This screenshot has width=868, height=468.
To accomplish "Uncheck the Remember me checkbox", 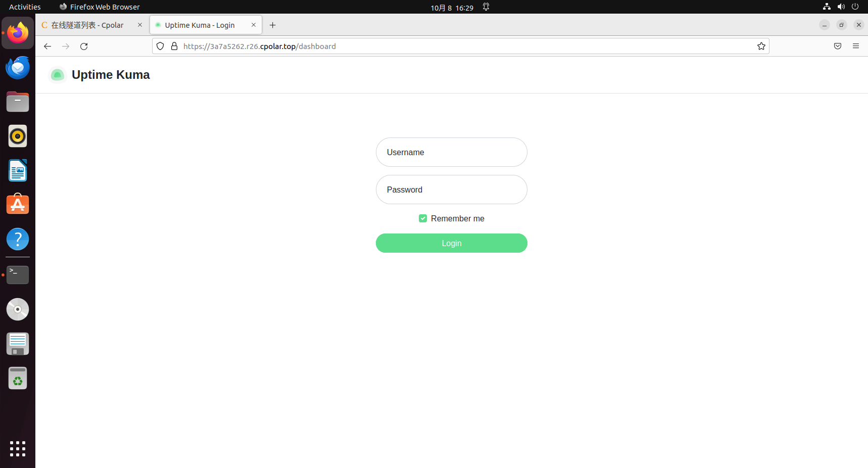I will pos(423,218).
